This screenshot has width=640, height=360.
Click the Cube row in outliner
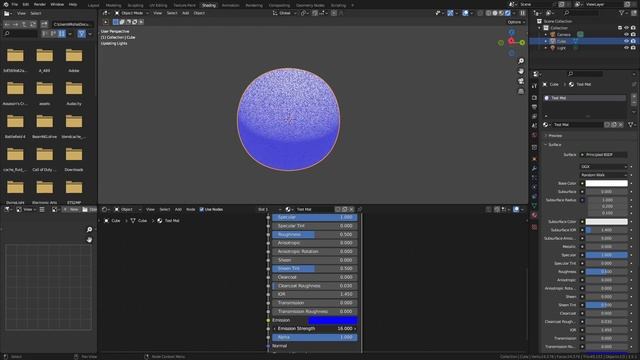pos(584,41)
